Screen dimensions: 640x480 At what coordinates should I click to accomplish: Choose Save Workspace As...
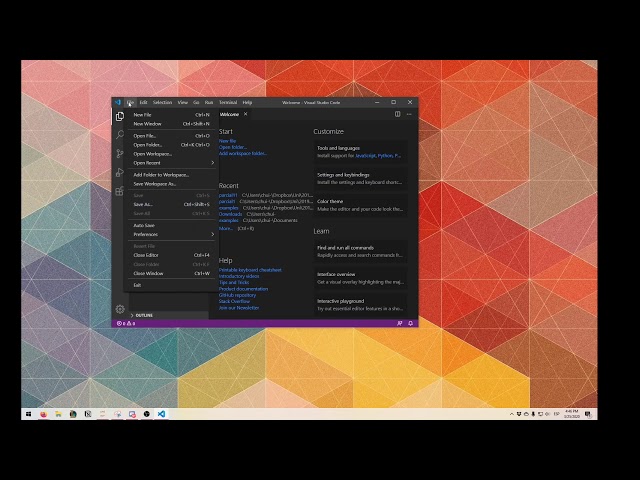coord(171,184)
